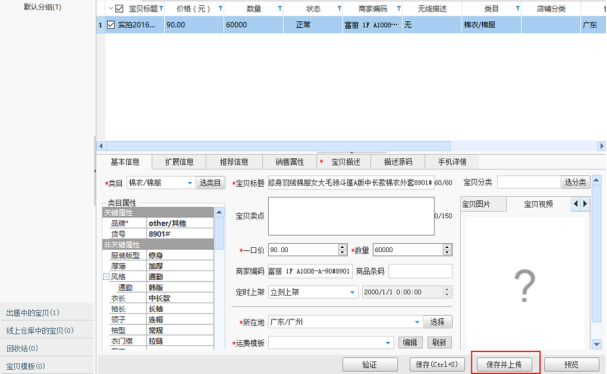This screenshot has height=374, width=607.
Task: Click the 选类目 button
Action: (210, 182)
